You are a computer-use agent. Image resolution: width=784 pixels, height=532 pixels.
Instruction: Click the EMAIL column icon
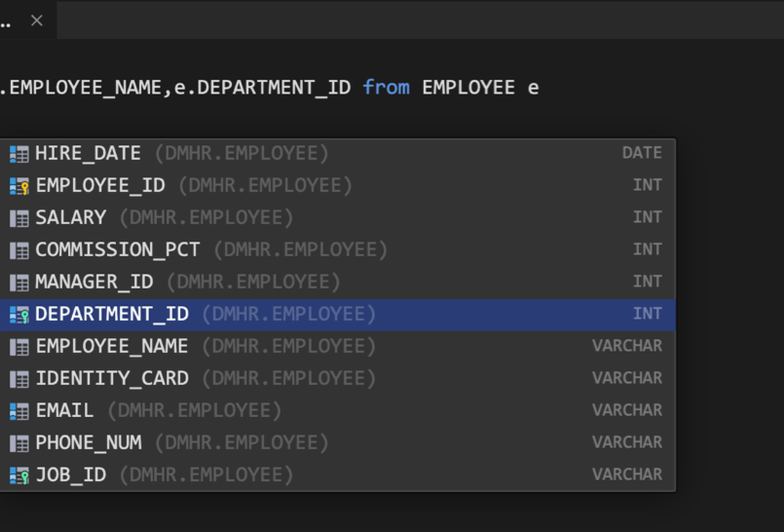tap(19, 412)
